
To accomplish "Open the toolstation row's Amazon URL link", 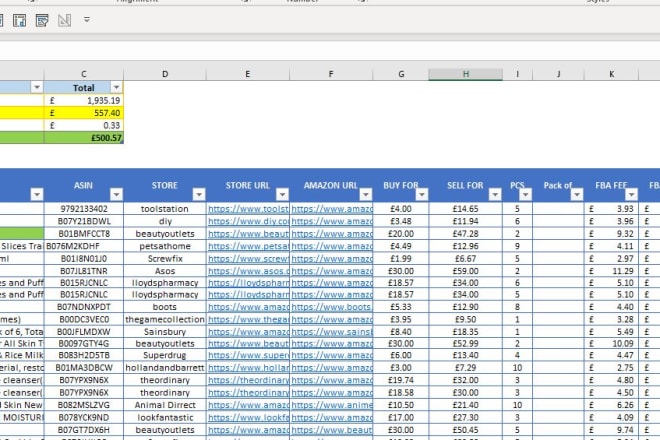I will pos(332,209).
